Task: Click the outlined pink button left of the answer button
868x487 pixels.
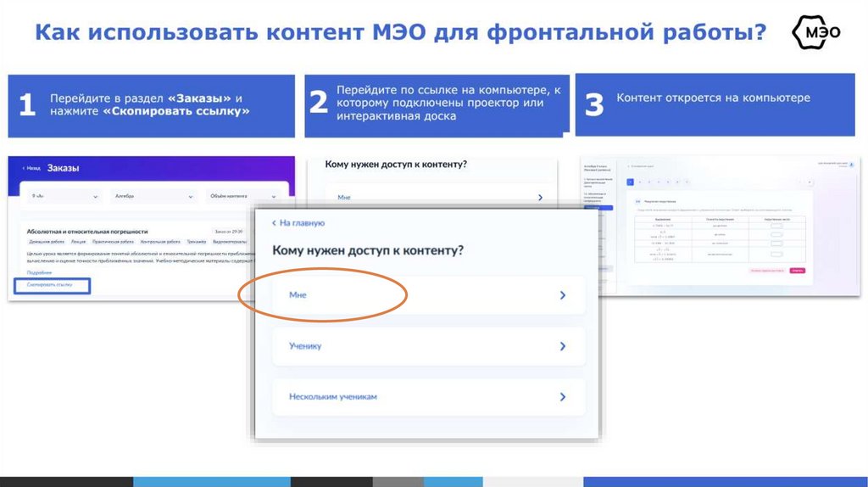Action: pyautogui.click(x=767, y=271)
